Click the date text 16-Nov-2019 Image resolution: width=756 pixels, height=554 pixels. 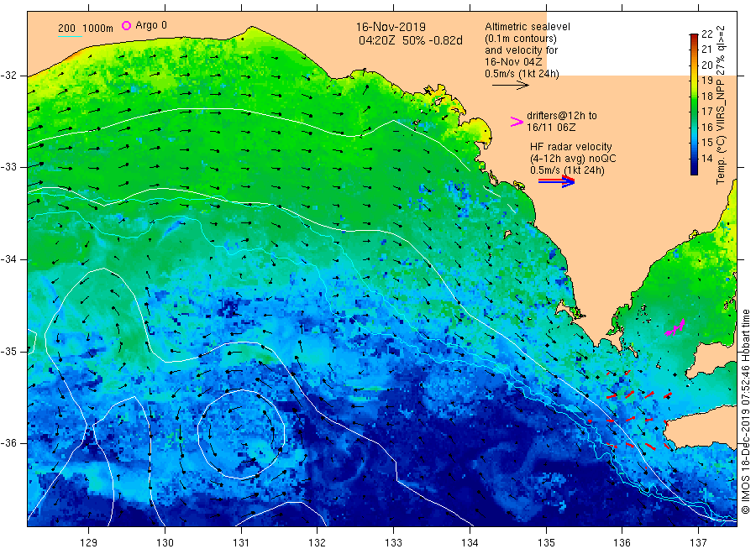(391, 27)
